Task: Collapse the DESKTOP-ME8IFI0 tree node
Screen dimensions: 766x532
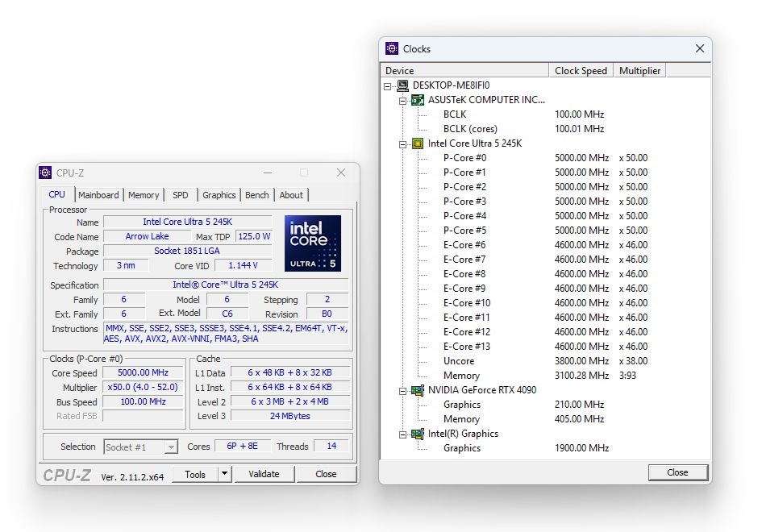Action: [x=388, y=86]
